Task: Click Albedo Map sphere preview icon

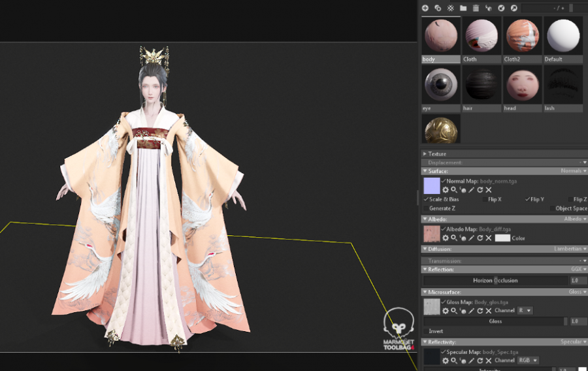Action: coord(463,238)
